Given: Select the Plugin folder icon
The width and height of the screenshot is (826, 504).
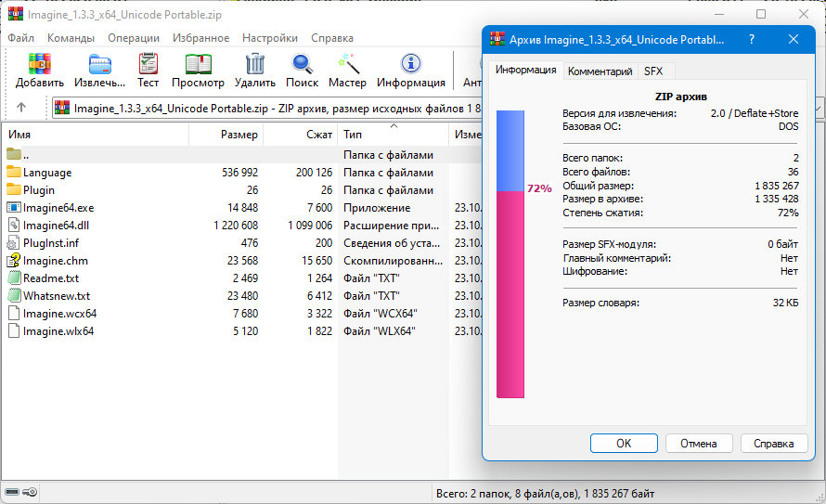Looking at the screenshot, I should [x=14, y=189].
